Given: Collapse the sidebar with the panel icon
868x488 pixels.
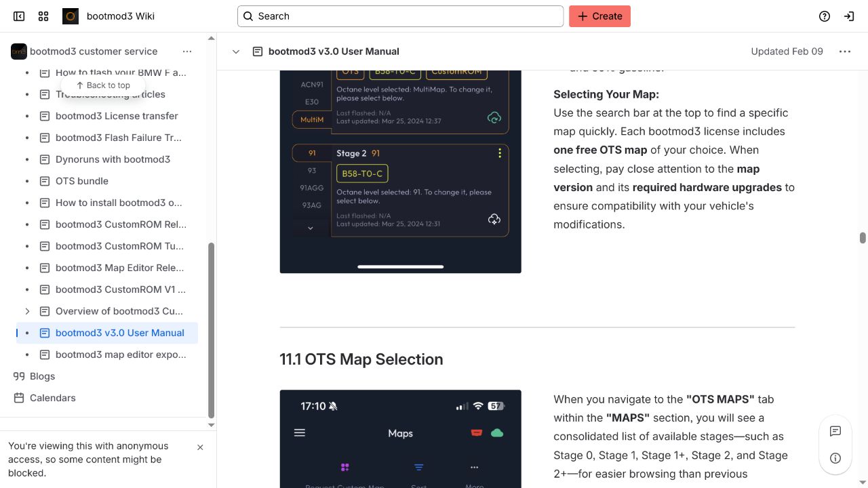Looking at the screenshot, I should point(19,16).
